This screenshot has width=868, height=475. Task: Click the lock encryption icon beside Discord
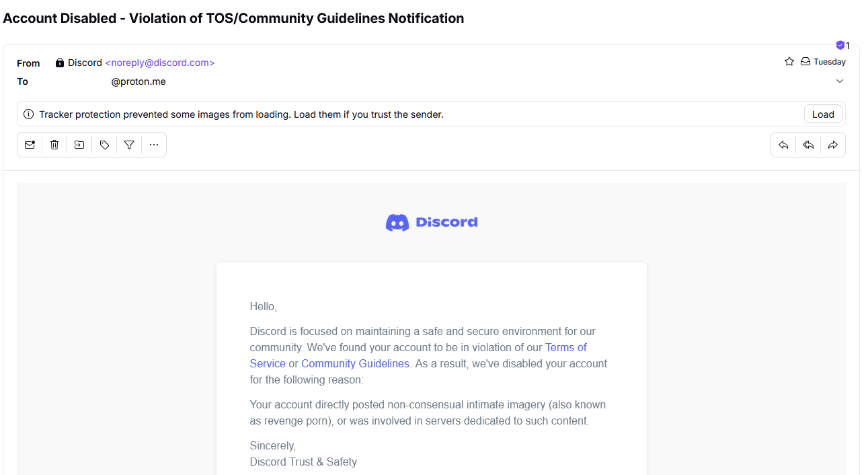pos(60,63)
